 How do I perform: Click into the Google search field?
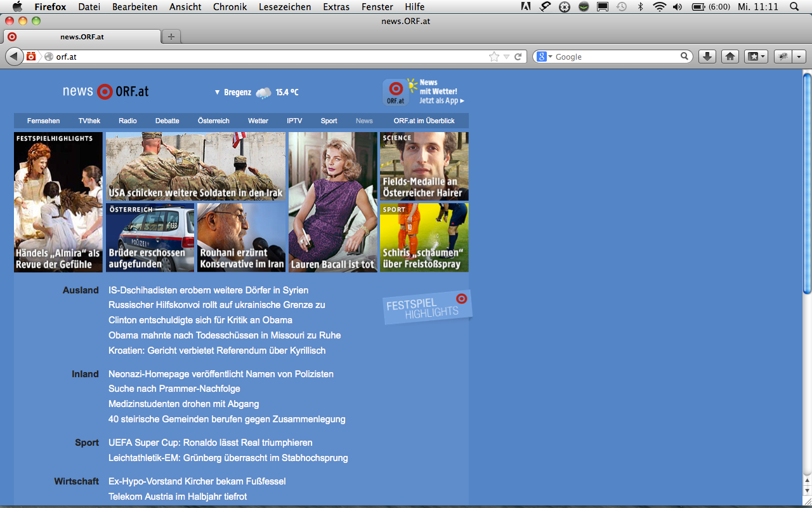[617, 57]
